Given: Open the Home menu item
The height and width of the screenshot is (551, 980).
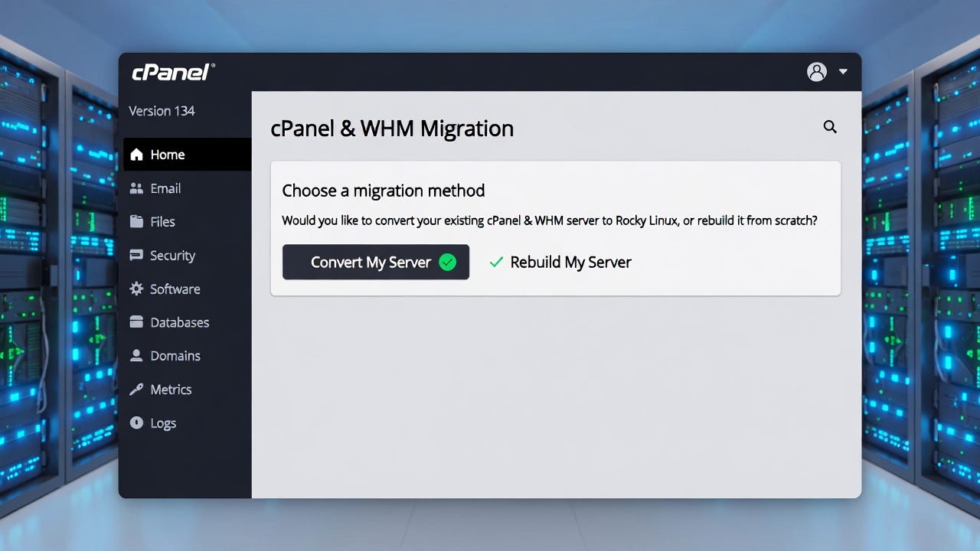Looking at the screenshot, I should [x=187, y=155].
